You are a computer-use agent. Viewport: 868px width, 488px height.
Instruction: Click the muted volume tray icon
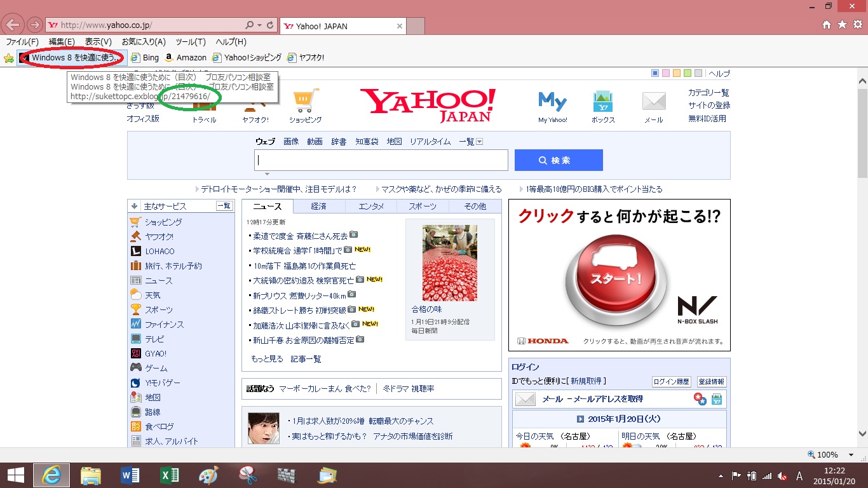coord(782,476)
